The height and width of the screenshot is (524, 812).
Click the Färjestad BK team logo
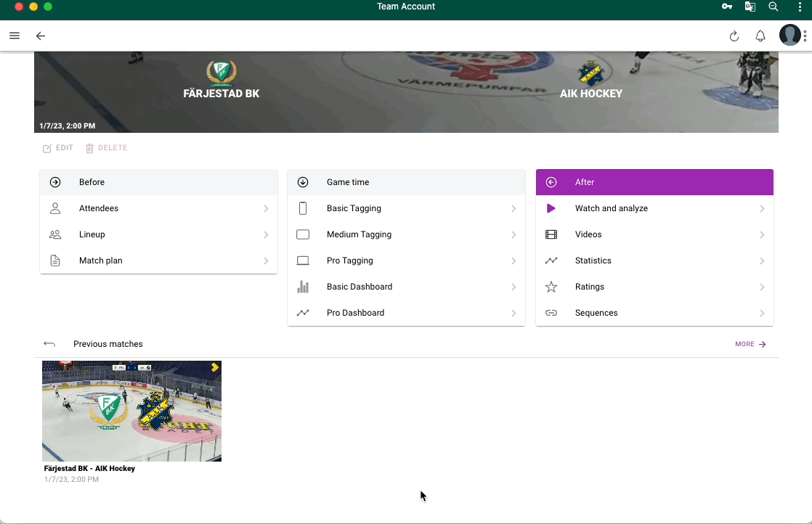coord(221,73)
